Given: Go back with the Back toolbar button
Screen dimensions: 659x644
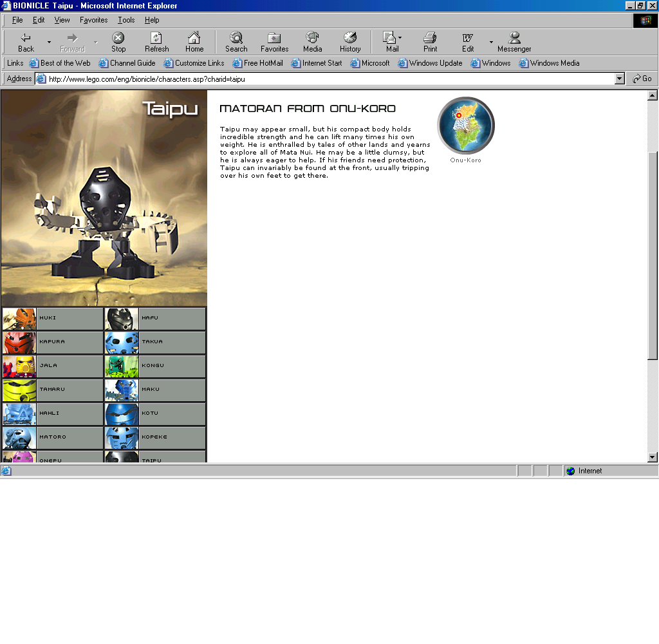Looking at the screenshot, I should (26, 43).
